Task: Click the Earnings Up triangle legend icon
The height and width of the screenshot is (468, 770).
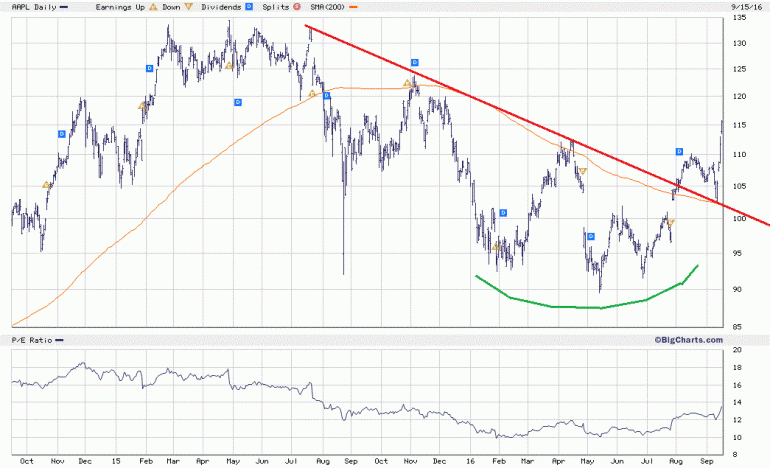Action: pyautogui.click(x=153, y=7)
